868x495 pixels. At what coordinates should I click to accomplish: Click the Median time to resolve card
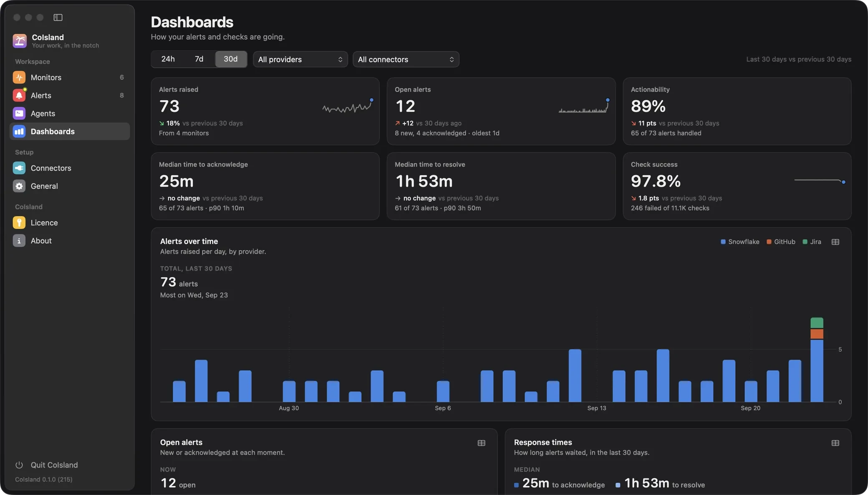click(x=501, y=186)
